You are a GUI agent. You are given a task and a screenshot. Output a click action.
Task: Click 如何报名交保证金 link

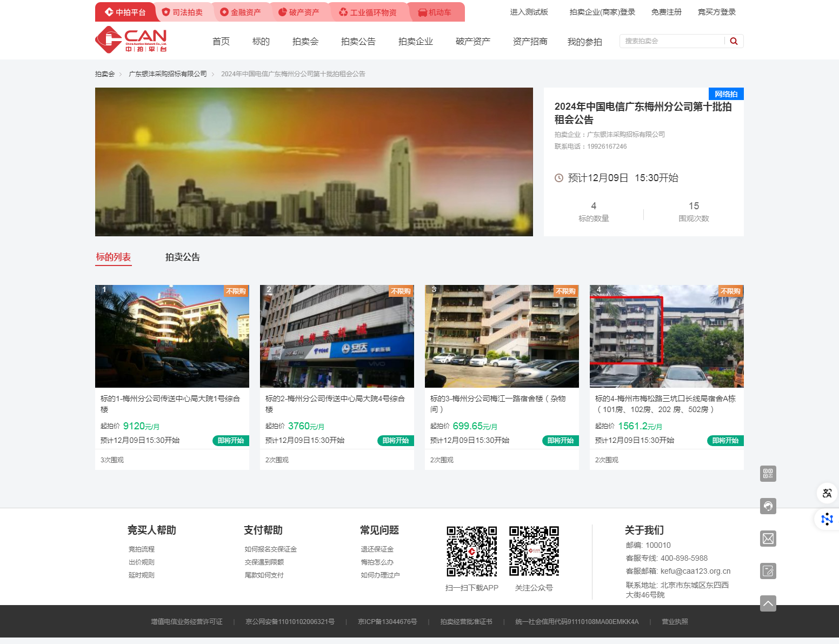(271, 549)
